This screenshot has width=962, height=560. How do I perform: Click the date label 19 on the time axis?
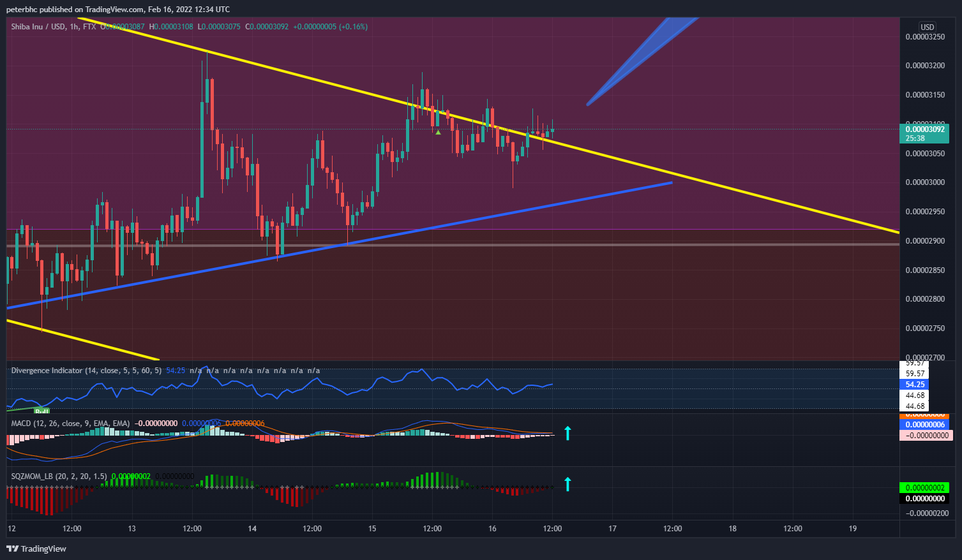[x=853, y=529]
